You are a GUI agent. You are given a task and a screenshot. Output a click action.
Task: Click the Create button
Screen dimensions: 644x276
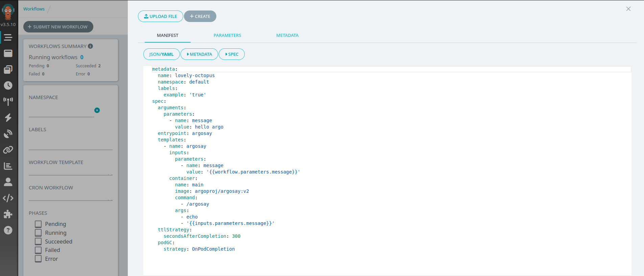tap(200, 16)
